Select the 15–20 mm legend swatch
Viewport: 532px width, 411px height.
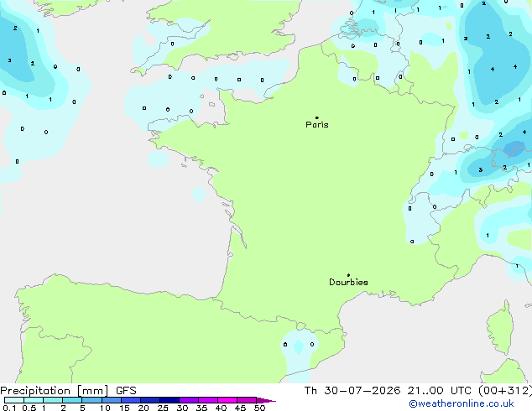point(131,400)
